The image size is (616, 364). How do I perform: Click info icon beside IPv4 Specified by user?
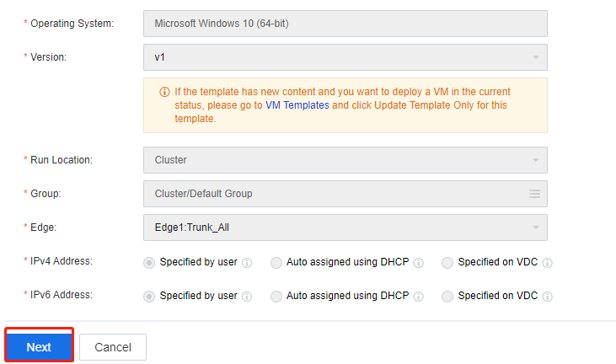247,262
